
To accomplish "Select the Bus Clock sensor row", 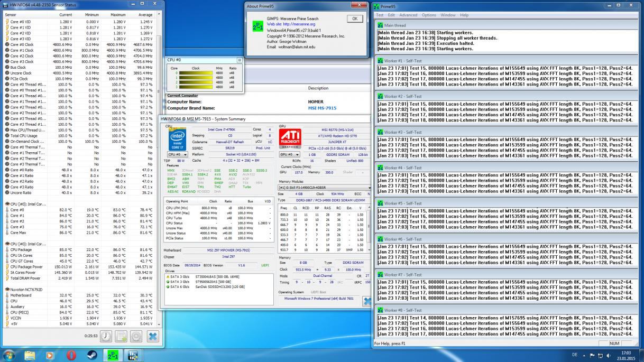I will pyautogui.click(x=79, y=67).
